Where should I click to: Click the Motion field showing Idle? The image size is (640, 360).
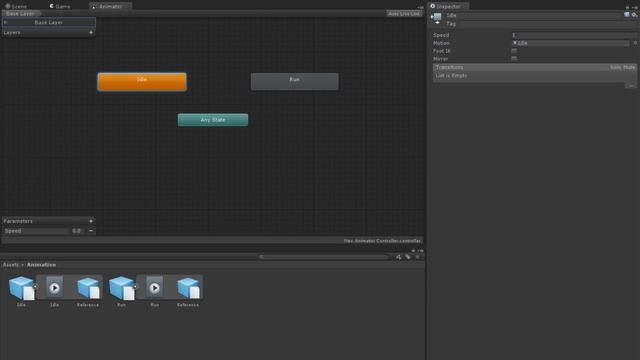pos(570,43)
